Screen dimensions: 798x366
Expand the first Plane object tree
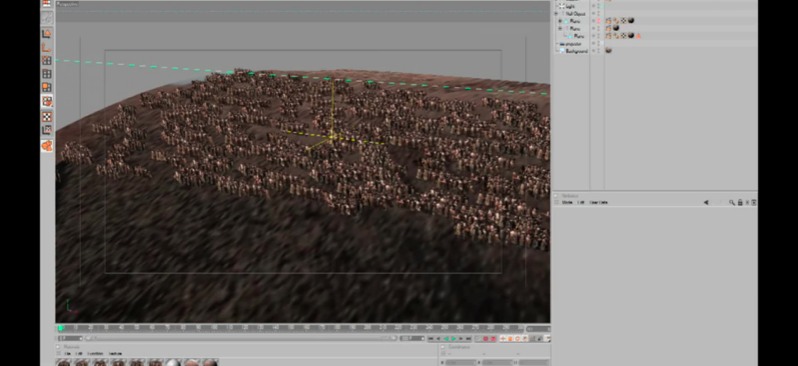click(x=560, y=21)
